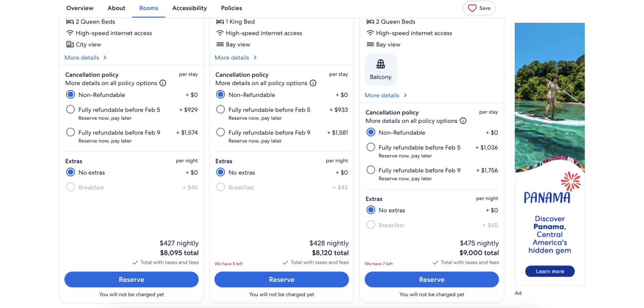Select fully refundable before Feb 5 for $929
This screenshot has width=644, height=308.
coord(70,109)
